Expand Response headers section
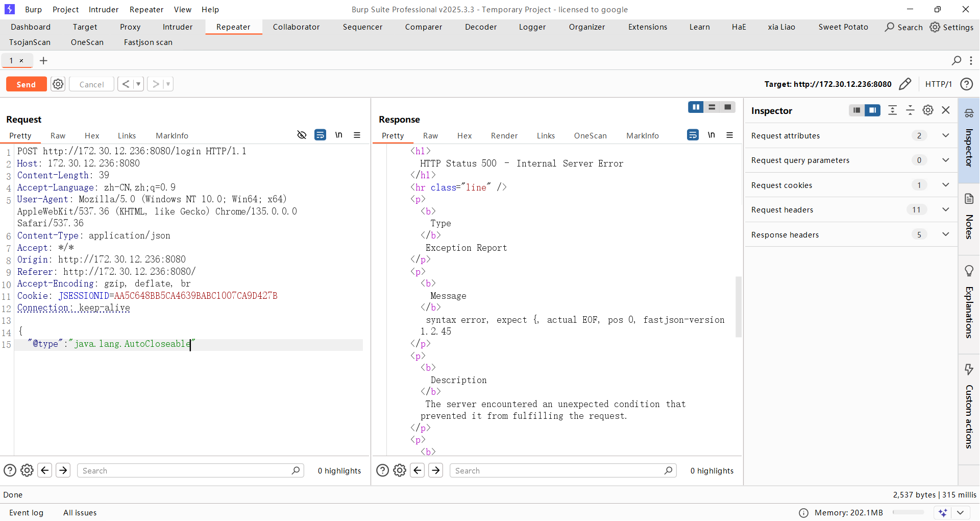The width and height of the screenshot is (980, 521). (946, 234)
